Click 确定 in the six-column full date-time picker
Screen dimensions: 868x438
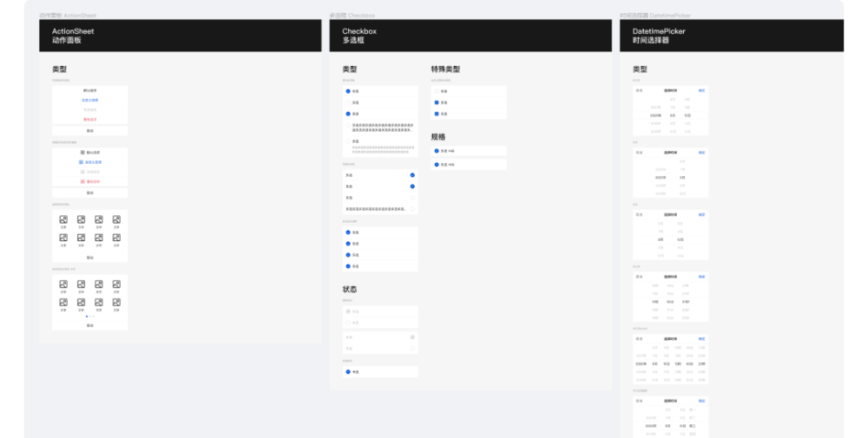[702, 339]
